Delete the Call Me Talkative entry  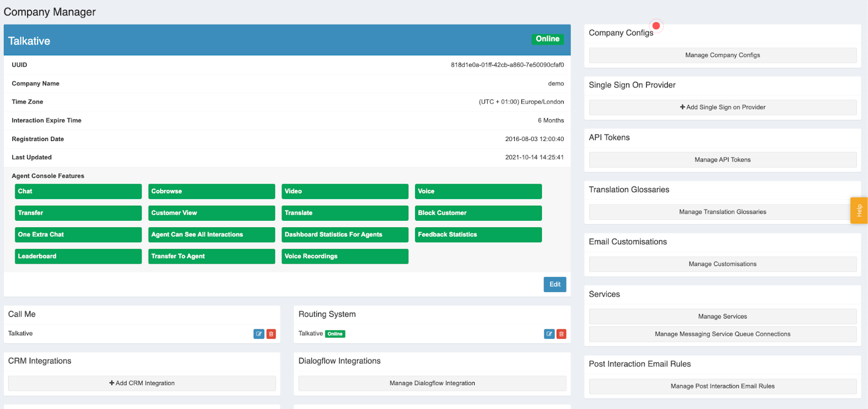tap(271, 334)
